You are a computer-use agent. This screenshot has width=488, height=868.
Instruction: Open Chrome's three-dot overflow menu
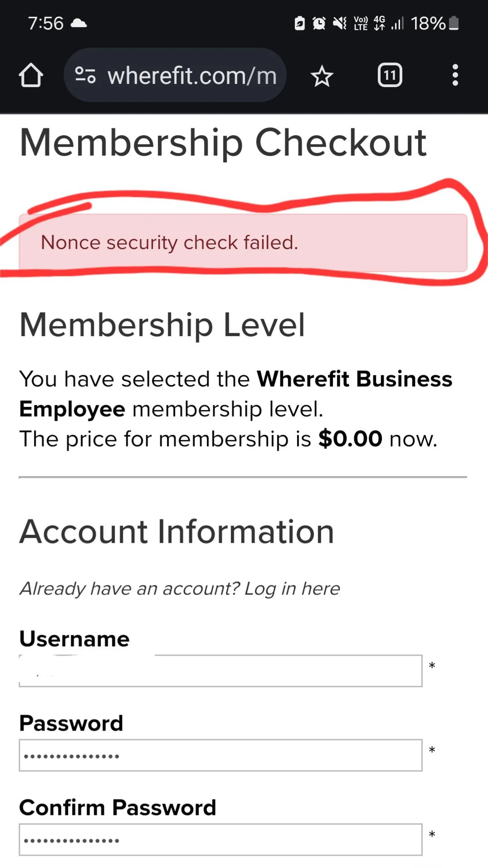[x=455, y=75]
